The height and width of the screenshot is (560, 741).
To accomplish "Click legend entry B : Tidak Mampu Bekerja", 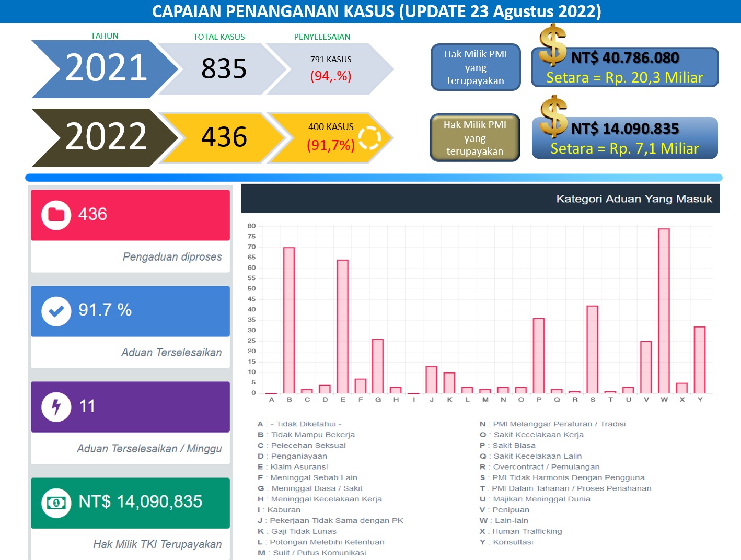I will (306, 435).
